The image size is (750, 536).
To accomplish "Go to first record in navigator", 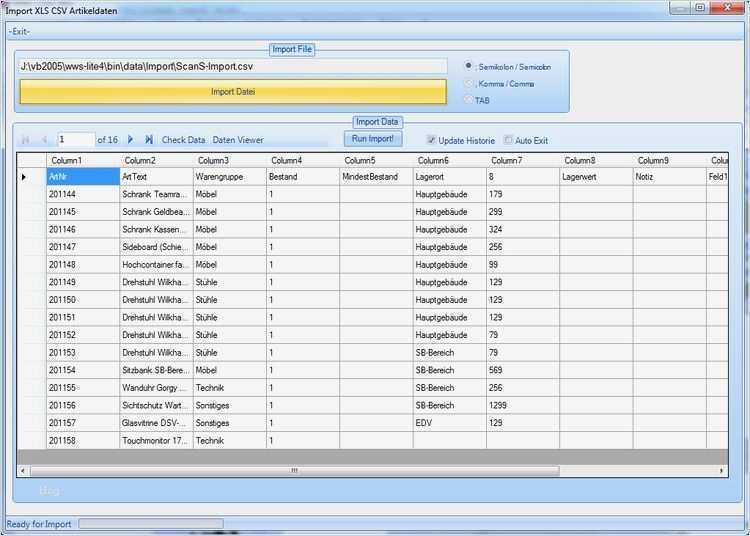I will pos(26,140).
